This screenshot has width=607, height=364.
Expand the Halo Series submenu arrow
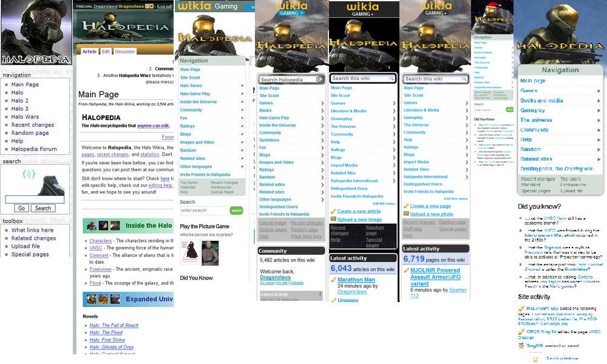tap(242, 86)
